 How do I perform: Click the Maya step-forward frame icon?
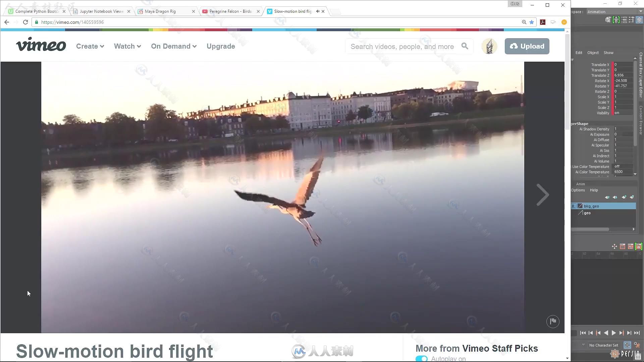coord(628,333)
